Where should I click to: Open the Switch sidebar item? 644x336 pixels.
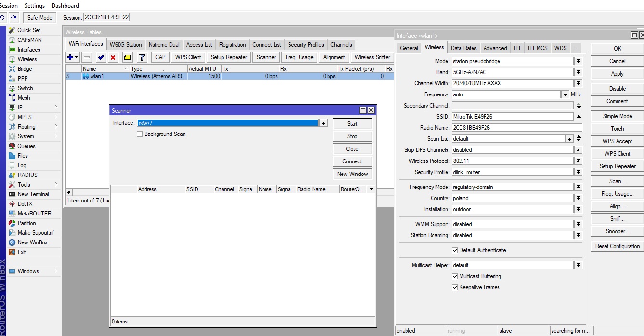pyautogui.click(x=25, y=88)
